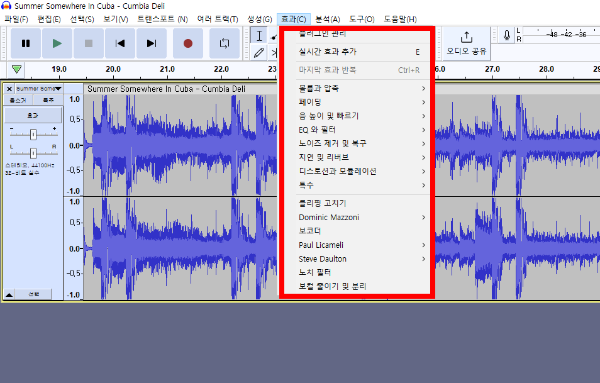
Task: Open the track name dropdown menu
Action: pyautogui.click(x=39, y=89)
